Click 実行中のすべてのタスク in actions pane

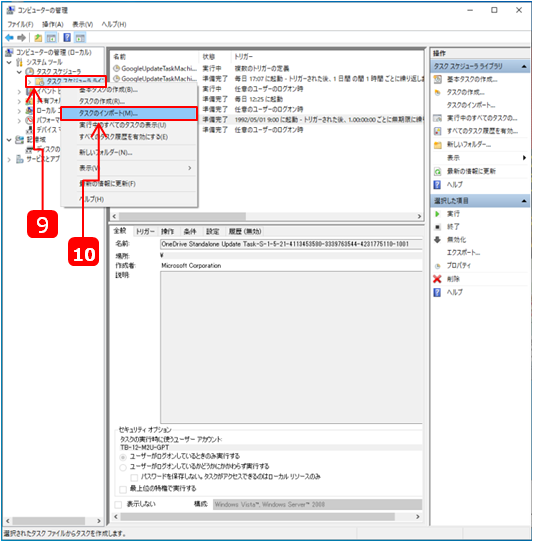(x=481, y=118)
